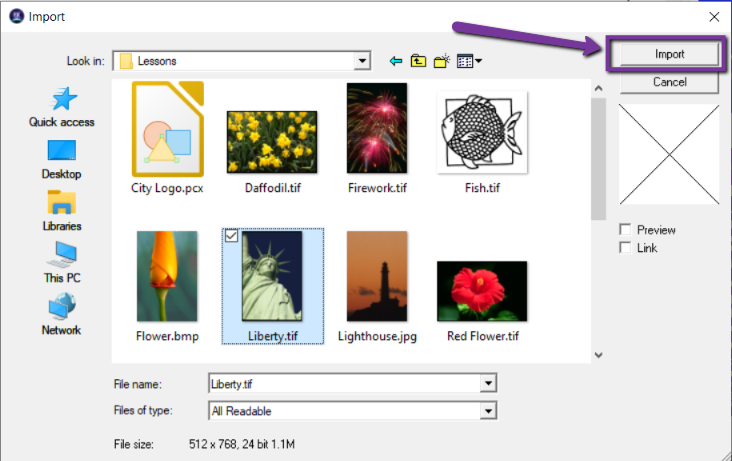Open Libraries in the sidebar
Viewport: 732px width, 461px height.
point(62,210)
